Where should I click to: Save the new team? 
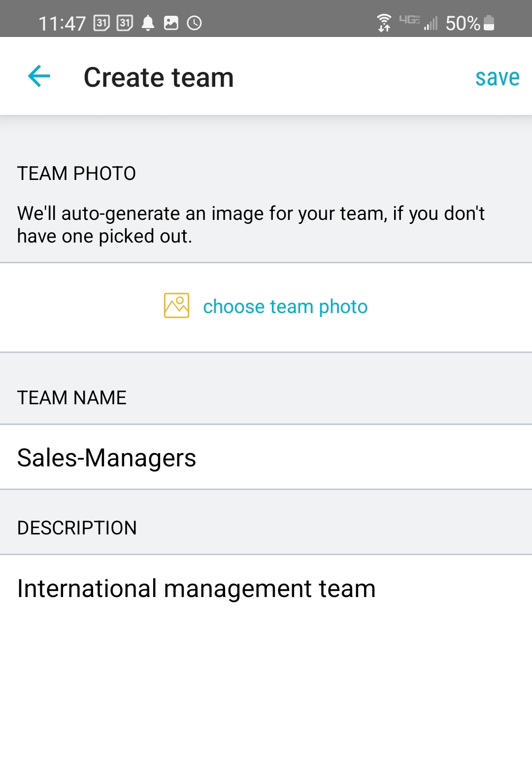[497, 77]
